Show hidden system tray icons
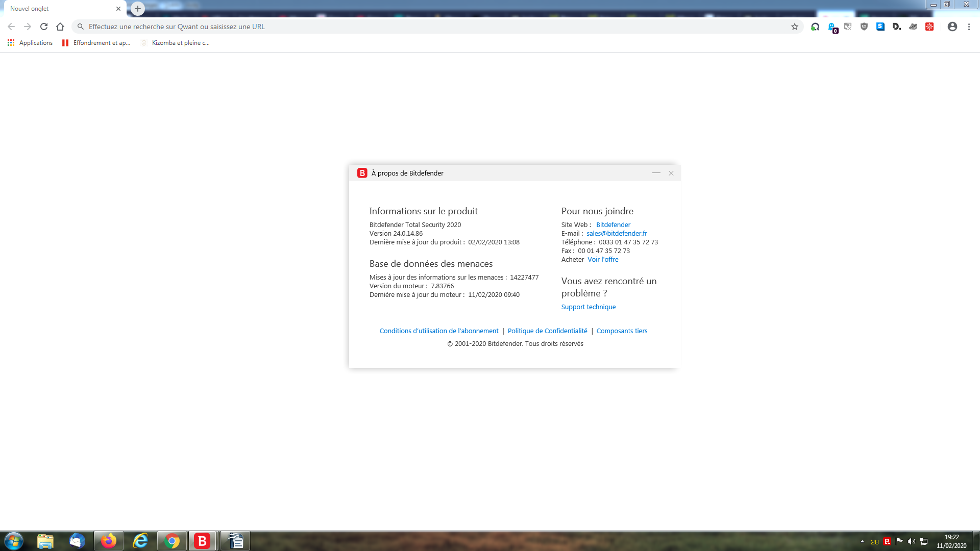The width and height of the screenshot is (980, 551). 862,541
